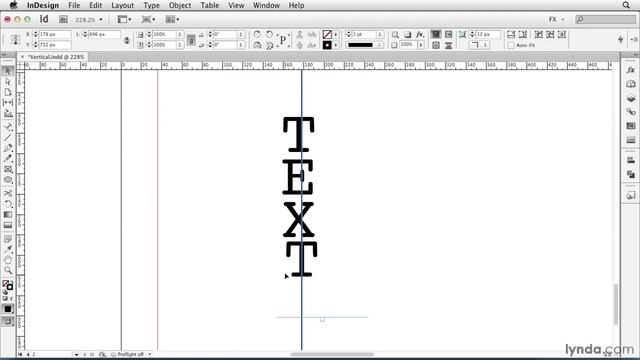Enable the Auto-Fit checkbox

(511, 45)
